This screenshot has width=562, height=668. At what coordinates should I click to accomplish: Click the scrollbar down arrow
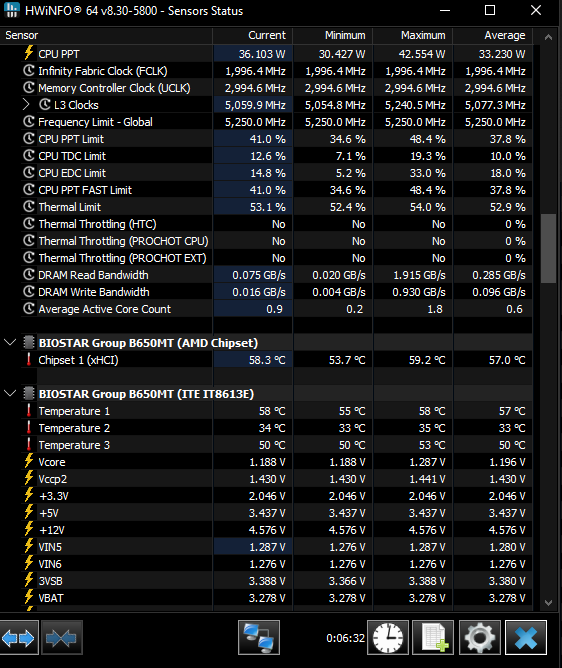tap(548, 603)
